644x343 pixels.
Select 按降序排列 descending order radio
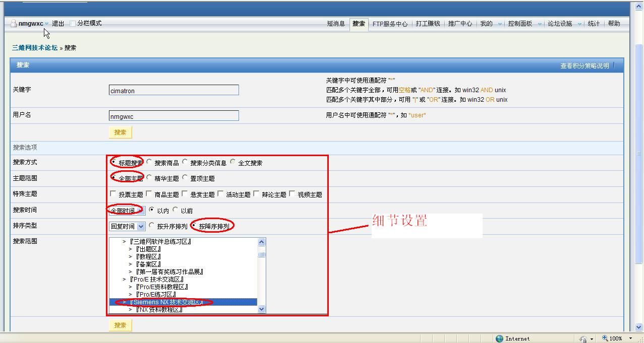pos(194,226)
